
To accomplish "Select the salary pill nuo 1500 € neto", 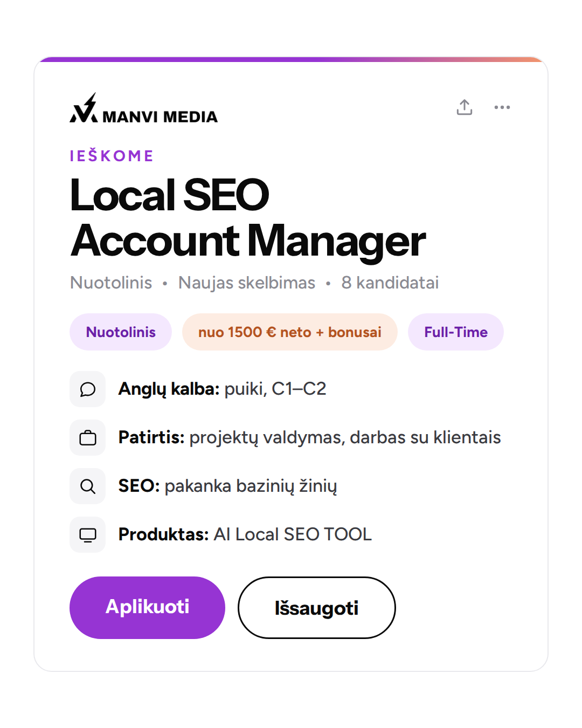I will click(290, 332).
